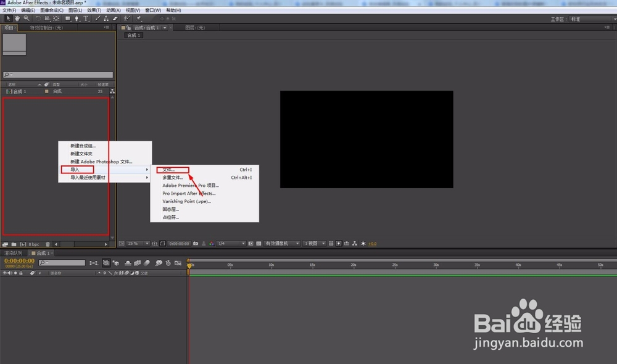Select the Pen tool
The image size is (617, 364).
tap(77, 19)
